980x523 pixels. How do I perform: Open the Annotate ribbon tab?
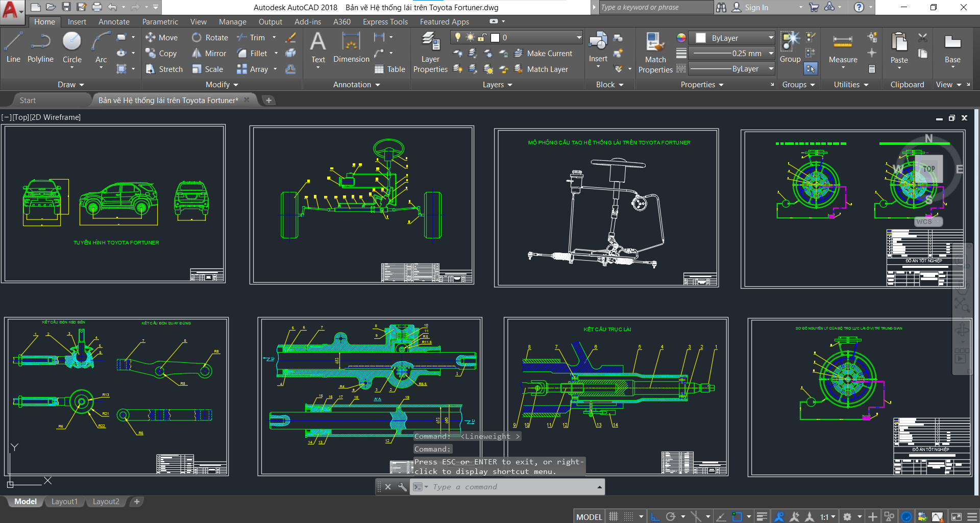point(114,22)
